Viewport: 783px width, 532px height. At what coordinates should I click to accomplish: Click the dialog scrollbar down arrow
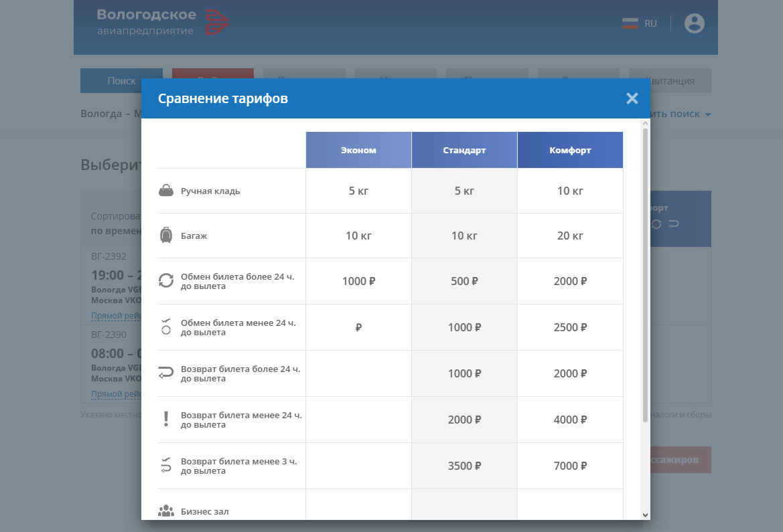click(644, 515)
